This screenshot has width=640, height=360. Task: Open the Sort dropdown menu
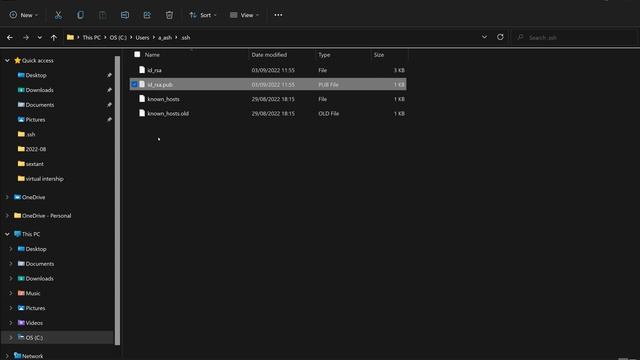click(203, 15)
